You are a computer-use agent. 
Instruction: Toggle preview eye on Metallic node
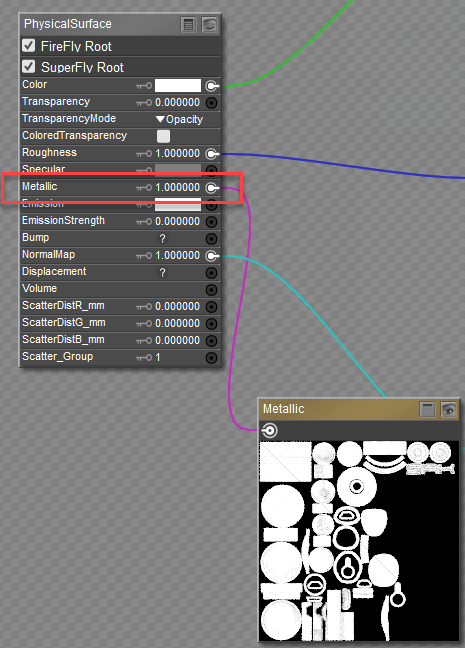click(x=448, y=410)
